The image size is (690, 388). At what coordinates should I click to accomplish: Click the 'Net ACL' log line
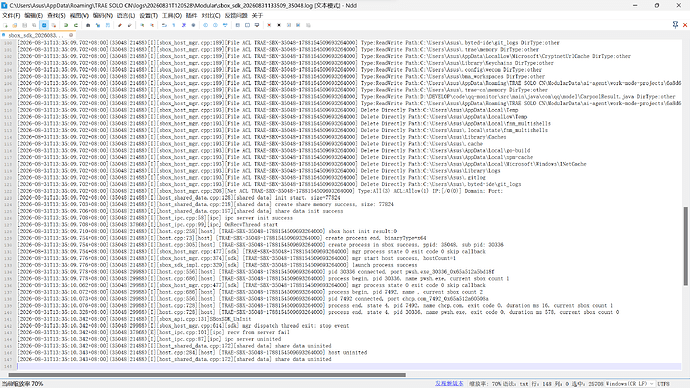260,191
